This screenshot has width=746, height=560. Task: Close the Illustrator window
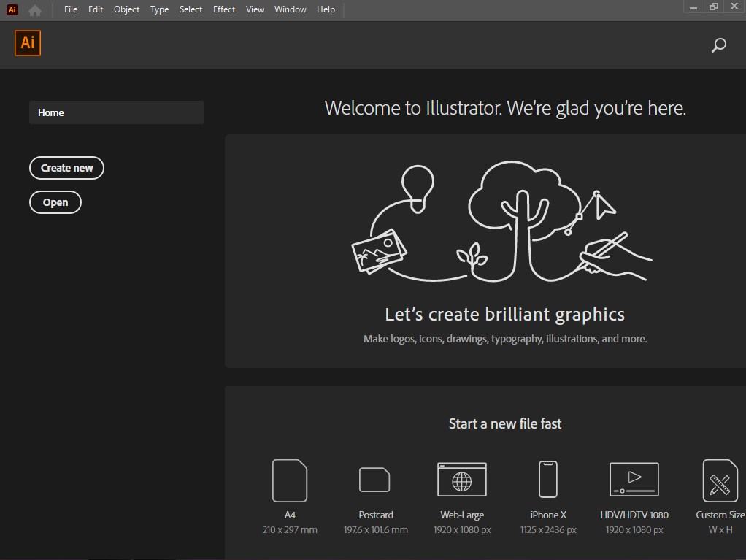[x=734, y=7]
